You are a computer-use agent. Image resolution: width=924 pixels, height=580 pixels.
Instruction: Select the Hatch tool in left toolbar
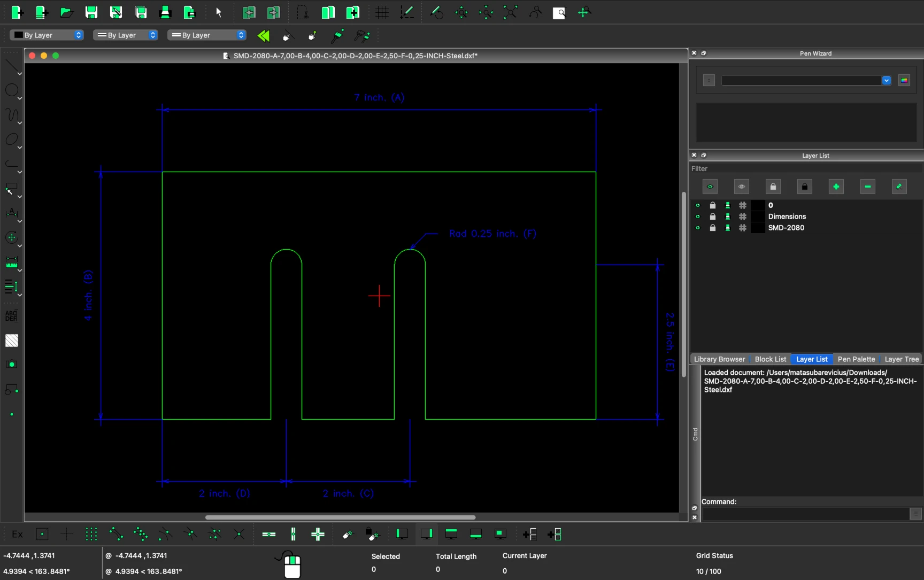12,341
